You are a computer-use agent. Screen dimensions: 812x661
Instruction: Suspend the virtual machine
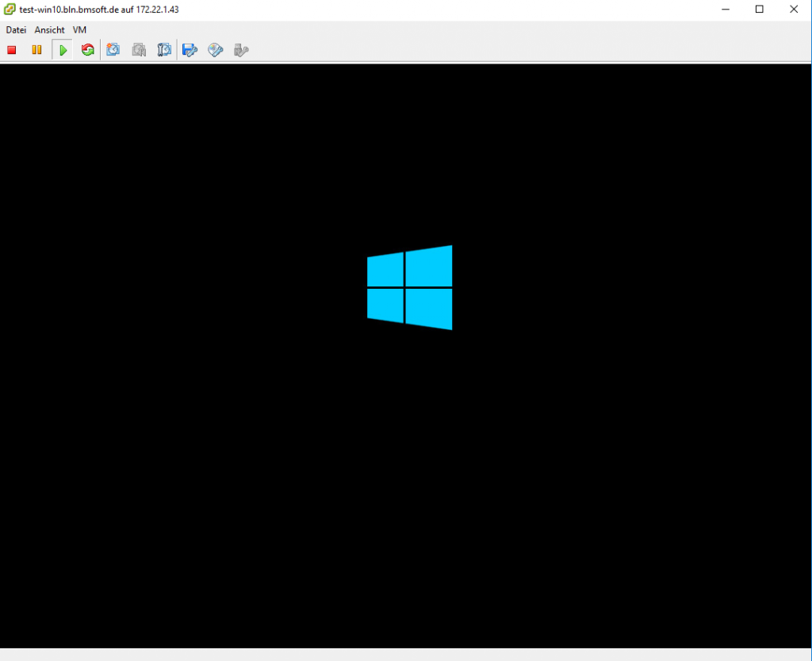tap(36, 49)
